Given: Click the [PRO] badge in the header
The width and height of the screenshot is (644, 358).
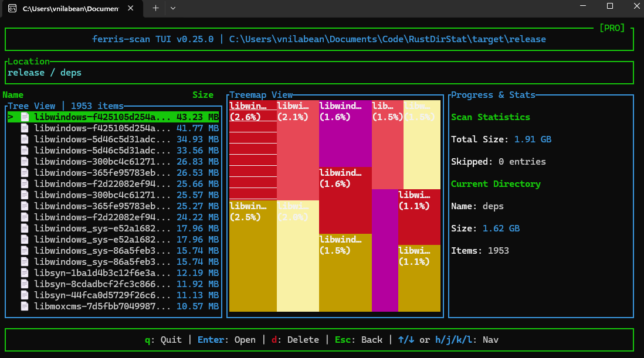Looking at the screenshot, I should pos(612,28).
